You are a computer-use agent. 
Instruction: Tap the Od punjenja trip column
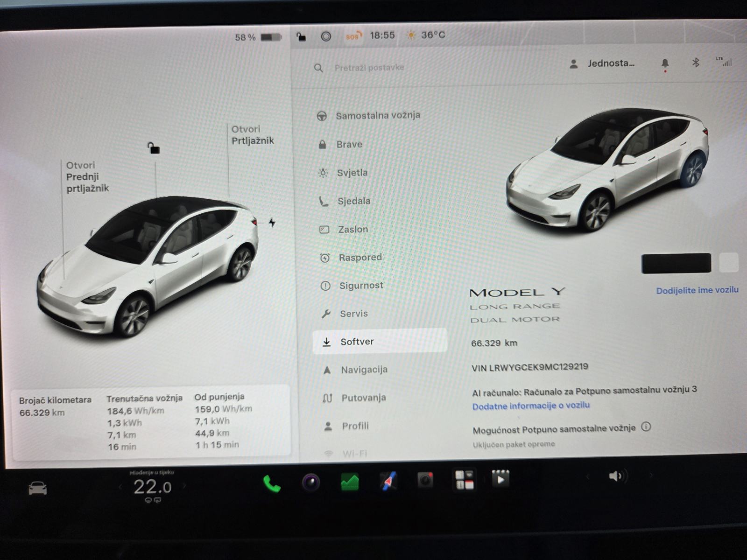pos(223,420)
